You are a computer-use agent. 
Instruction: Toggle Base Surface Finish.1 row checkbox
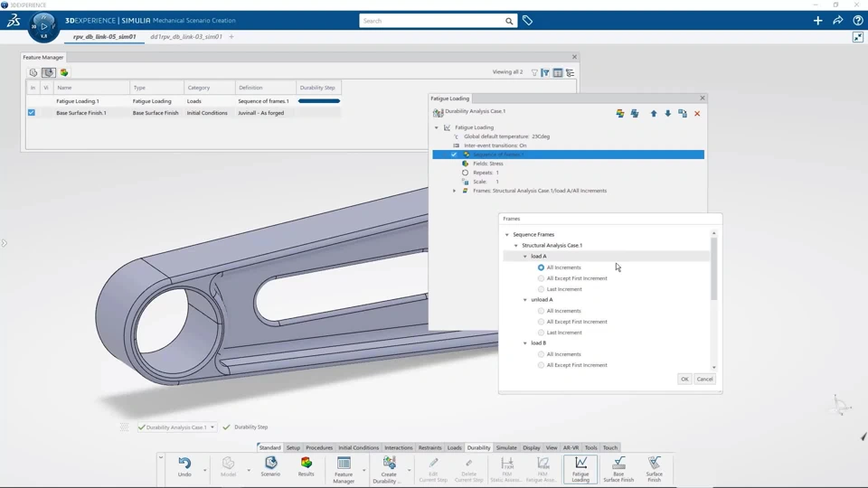coord(32,113)
